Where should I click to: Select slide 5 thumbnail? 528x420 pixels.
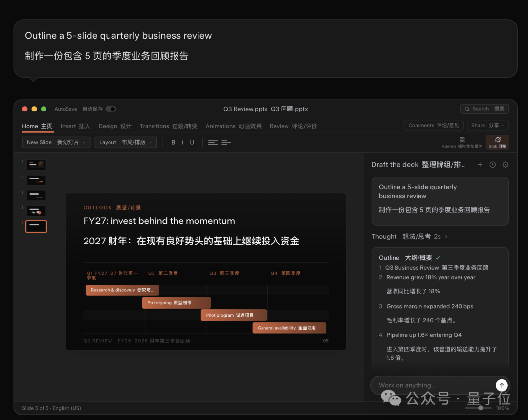click(36, 226)
